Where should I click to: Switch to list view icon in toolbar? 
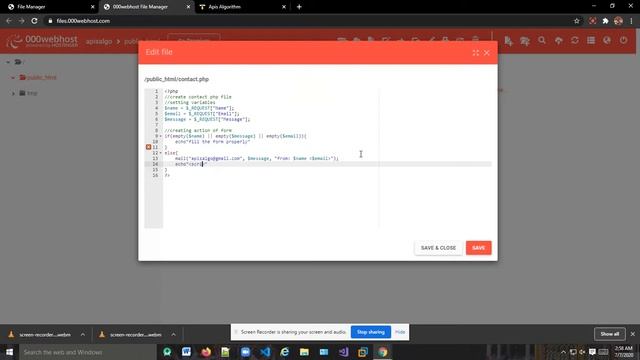click(x=591, y=40)
